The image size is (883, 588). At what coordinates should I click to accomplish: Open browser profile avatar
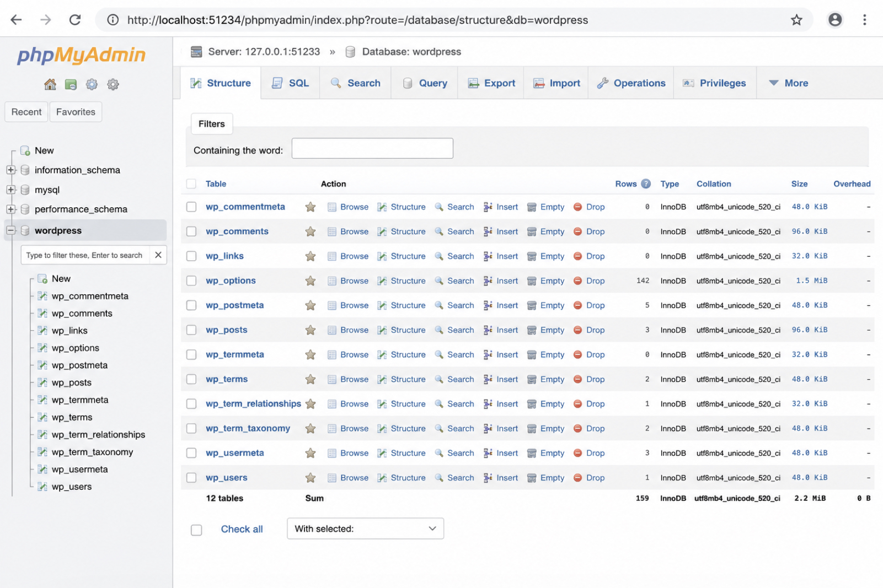tap(835, 20)
